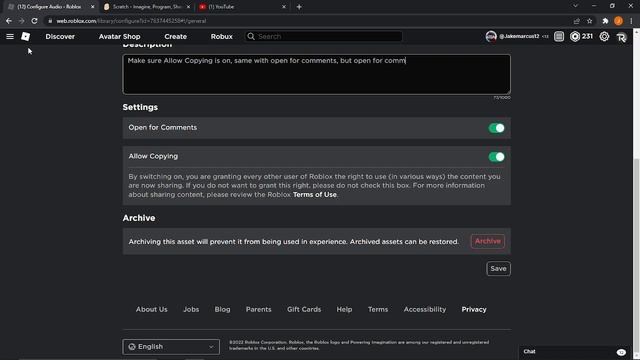Open a new browser tab
The image size is (640, 360).
(x=299, y=7)
